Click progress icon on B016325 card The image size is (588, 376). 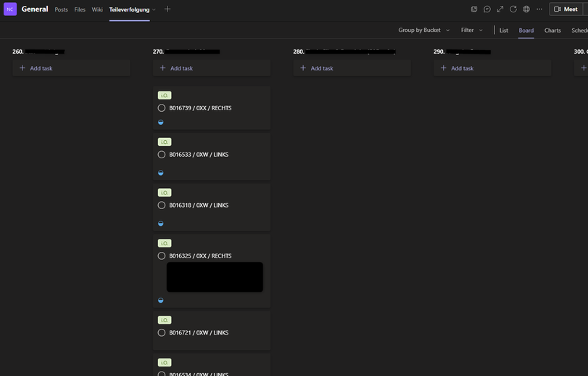coord(160,301)
